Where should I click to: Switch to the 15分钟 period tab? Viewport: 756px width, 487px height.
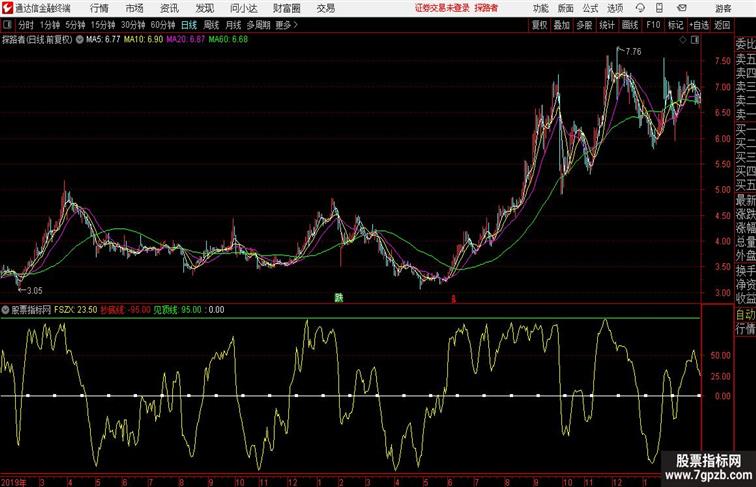point(103,25)
